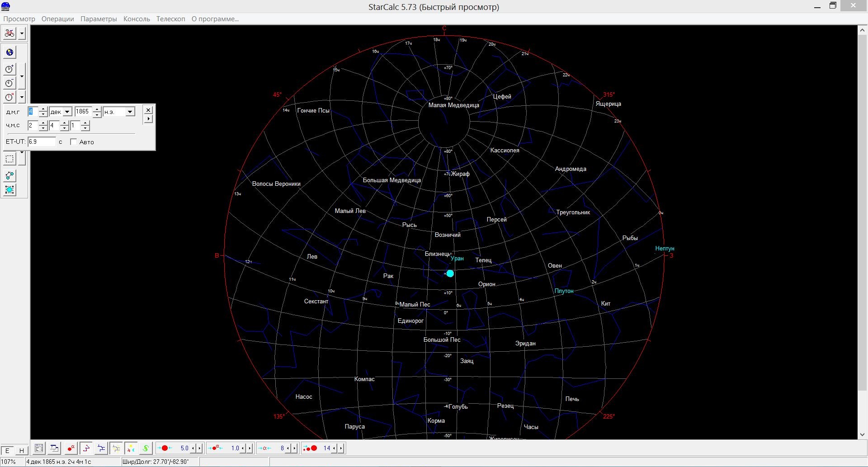This screenshot has height=467, width=868.
Task: Click the clock N current-time icon
Action: 9,97
